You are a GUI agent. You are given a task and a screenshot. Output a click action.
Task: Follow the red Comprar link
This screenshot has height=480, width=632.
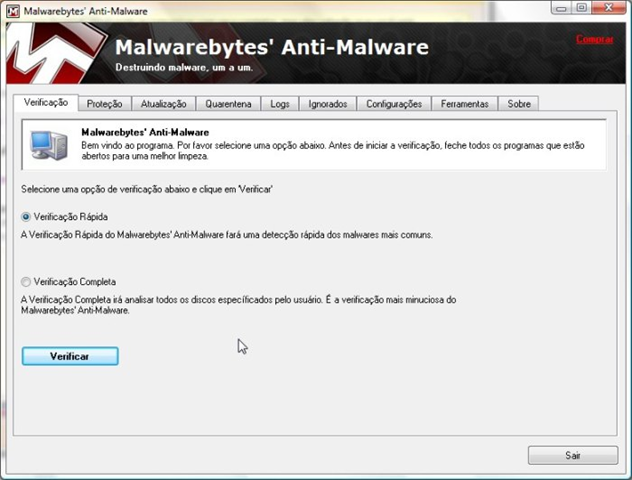click(x=595, y=39)
